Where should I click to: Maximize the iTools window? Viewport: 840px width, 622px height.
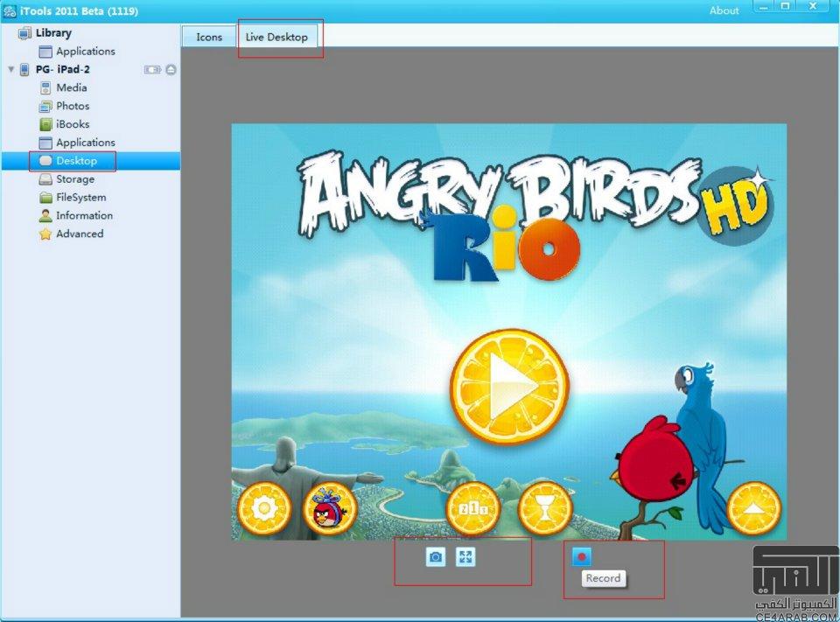[x=786, y=6]
